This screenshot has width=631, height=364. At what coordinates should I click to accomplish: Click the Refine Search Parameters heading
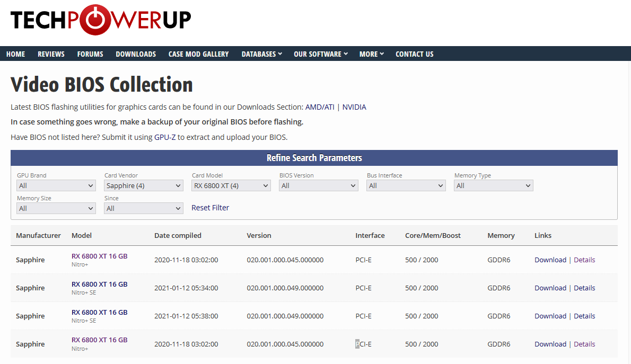314,158
